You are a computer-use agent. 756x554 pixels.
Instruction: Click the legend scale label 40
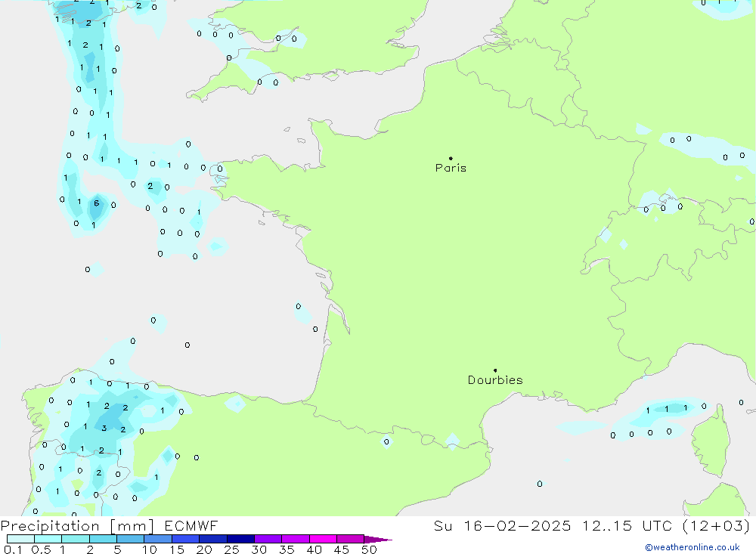point(314,549)
